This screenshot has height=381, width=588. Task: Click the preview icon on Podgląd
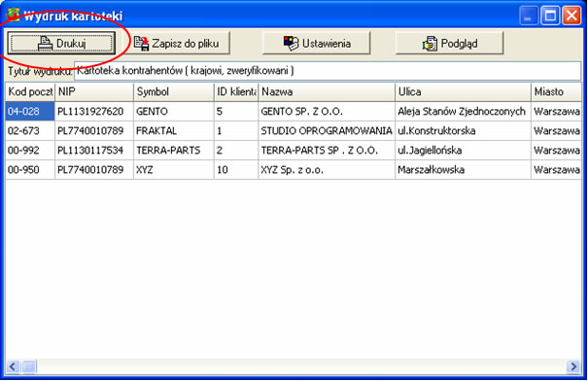[430, 44]
